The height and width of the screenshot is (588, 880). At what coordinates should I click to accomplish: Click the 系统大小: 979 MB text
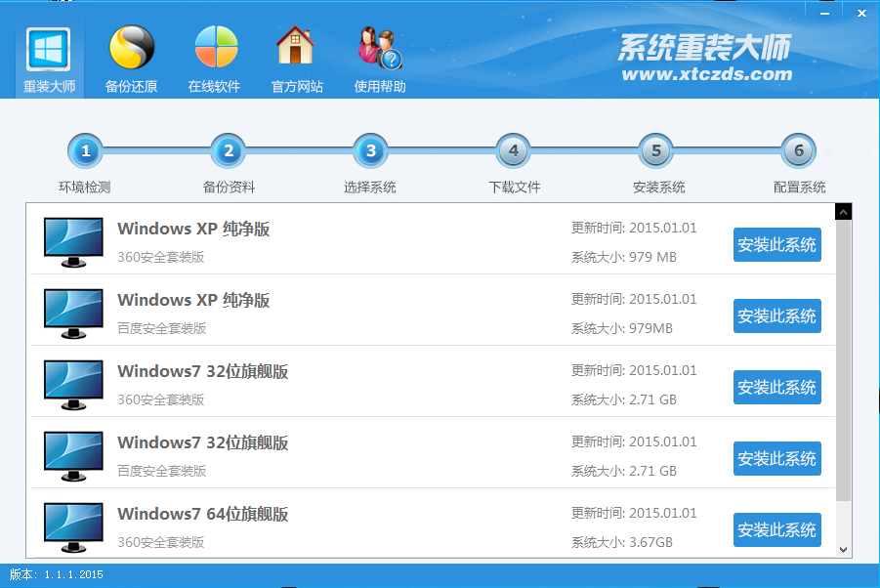pos(624,258)
